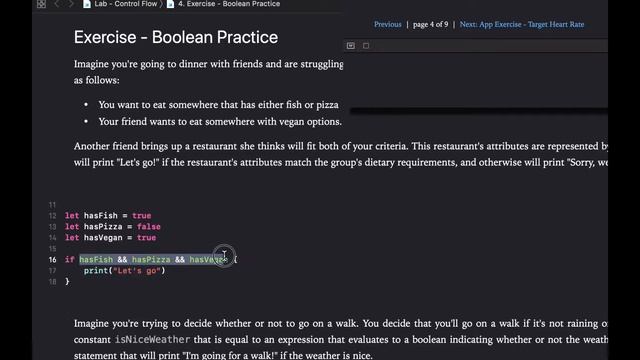This screenshot has height=360, width=640.
Task: Click the closing brace on line 18
Action: coord(67,282)
